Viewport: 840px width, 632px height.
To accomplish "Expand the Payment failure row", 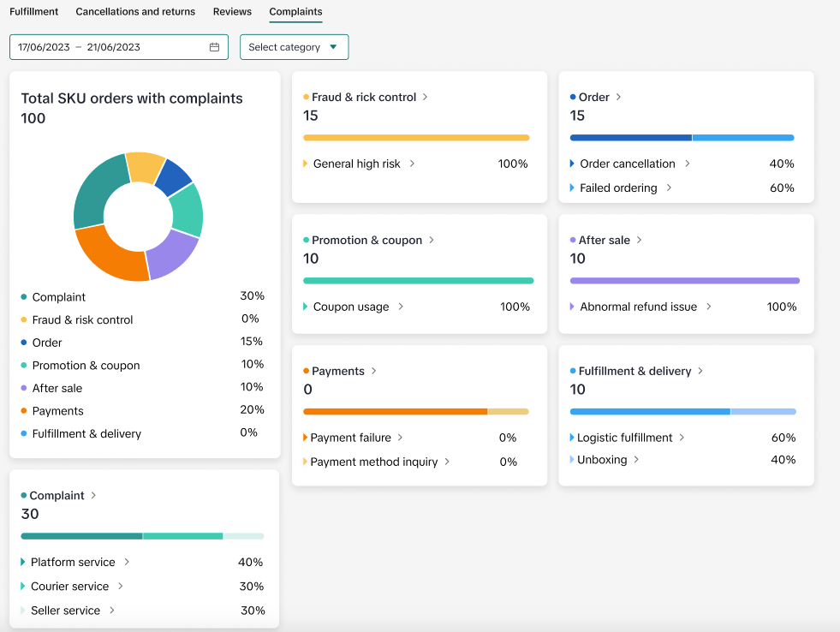I will [401, 438].
